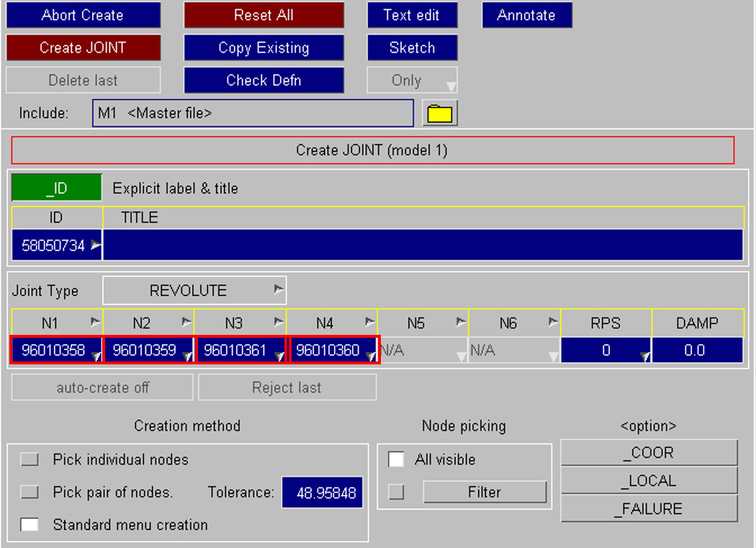
Task: Click the N6 N/A field
Action: point(514,350)
